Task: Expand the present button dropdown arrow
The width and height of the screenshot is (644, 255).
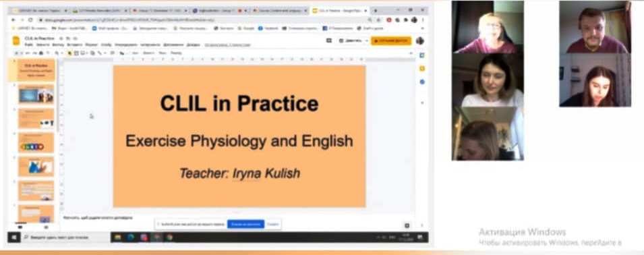Action: [366, 40]
